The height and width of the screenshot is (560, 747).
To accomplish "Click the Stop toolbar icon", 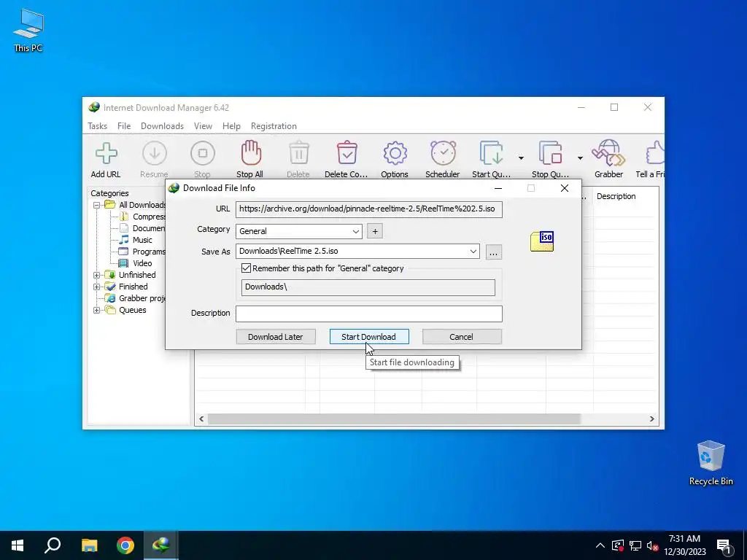I will 203,154.
